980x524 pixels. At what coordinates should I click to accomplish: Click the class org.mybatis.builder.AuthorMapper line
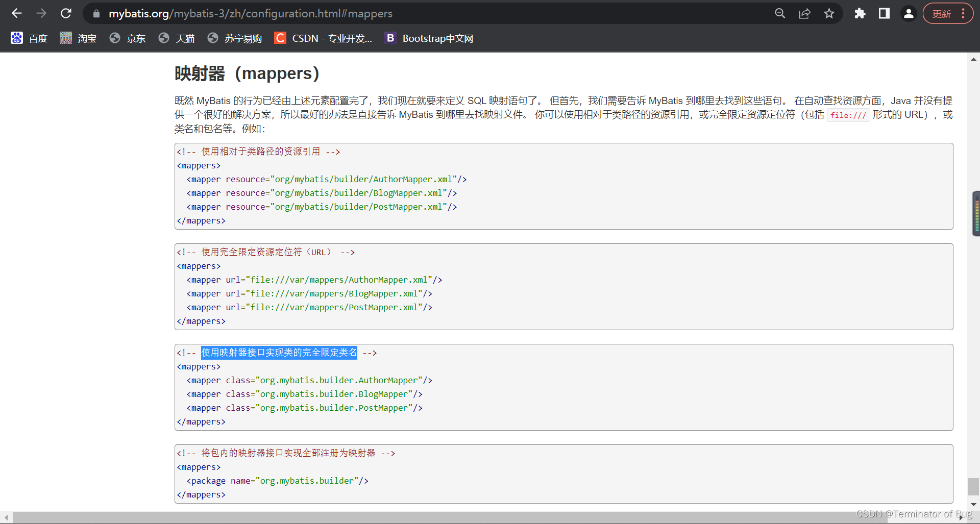coord(309,381)
